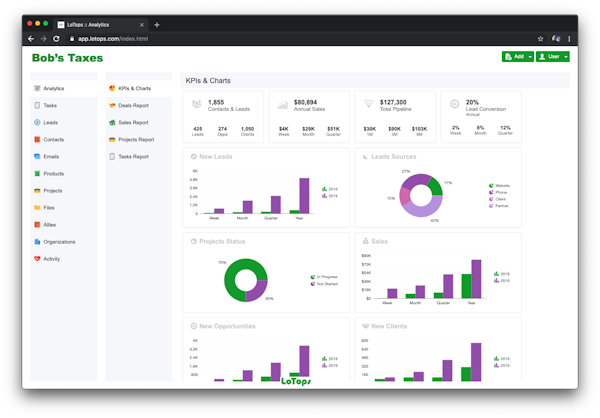Toggle the In Progress legend in Projects Status

(x=313, y=277)
